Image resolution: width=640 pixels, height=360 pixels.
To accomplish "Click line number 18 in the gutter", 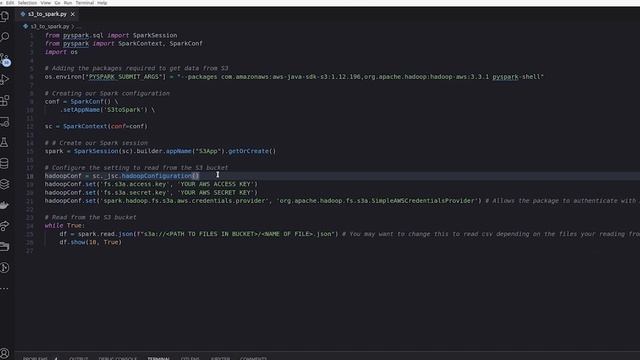I will (30, 176).
